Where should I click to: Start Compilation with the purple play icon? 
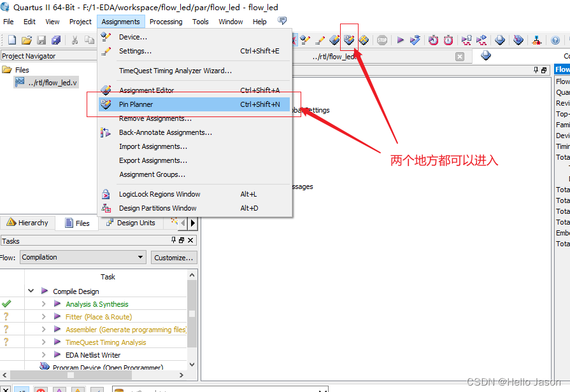point(400,40)
